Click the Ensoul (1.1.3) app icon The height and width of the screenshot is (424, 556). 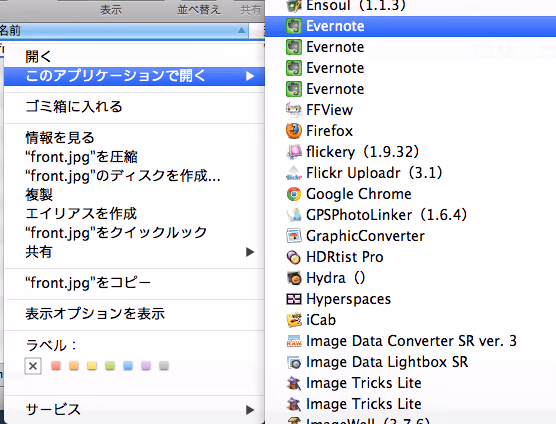click(x=294, y=5)
